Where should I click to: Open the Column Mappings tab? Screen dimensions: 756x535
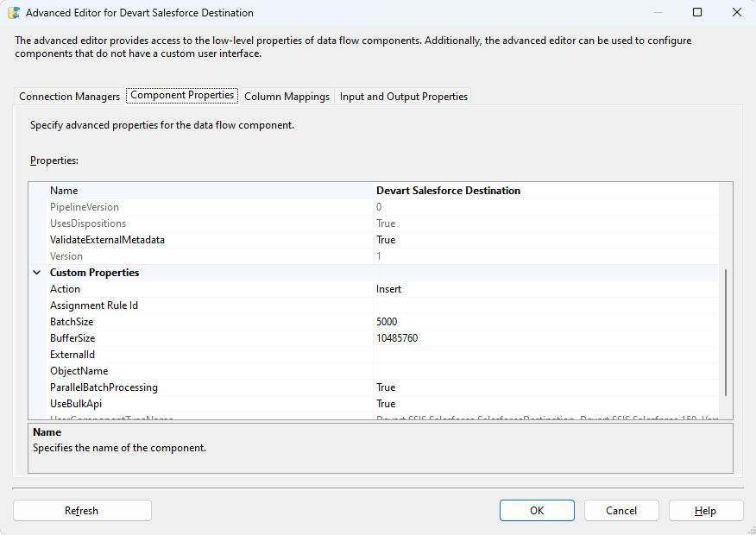click(287, 97)
